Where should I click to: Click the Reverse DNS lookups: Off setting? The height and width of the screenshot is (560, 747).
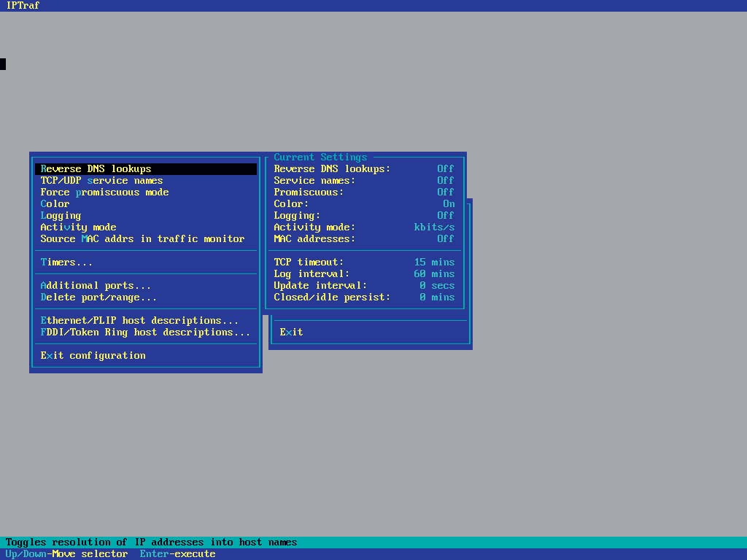click(364, 169)
